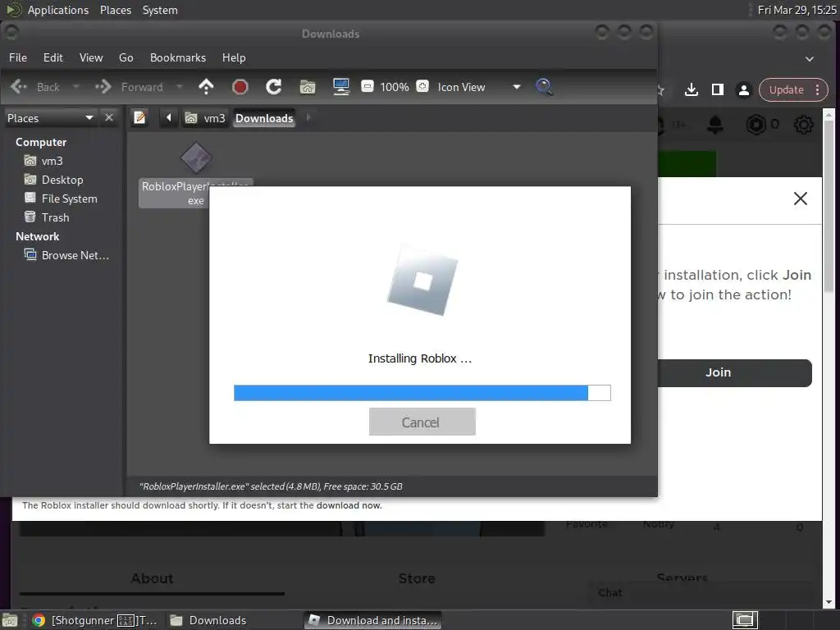Click the Roblox logo in installer dialog
840x630 pixels.
point(422,281)
